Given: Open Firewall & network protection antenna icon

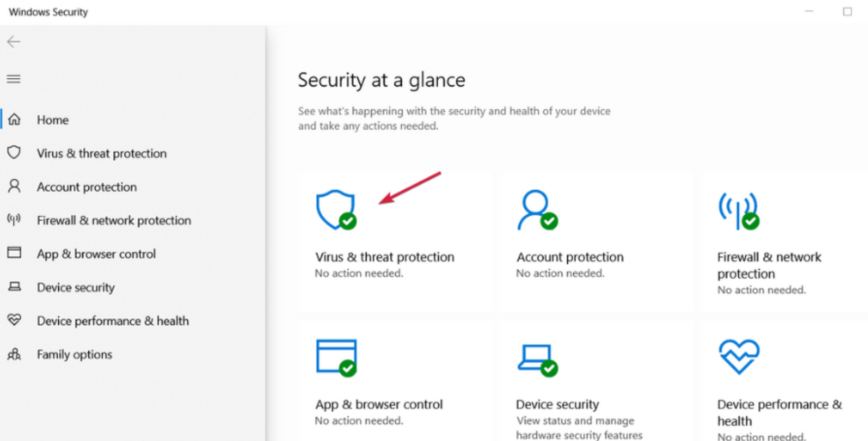Looking at the screenshot, I should coord(737,210).
